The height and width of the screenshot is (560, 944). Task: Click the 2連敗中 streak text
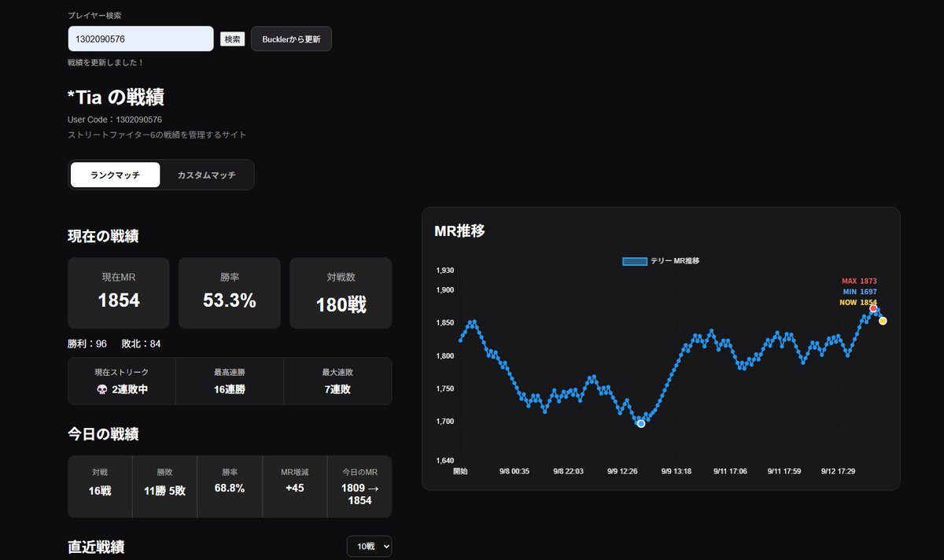130,389
